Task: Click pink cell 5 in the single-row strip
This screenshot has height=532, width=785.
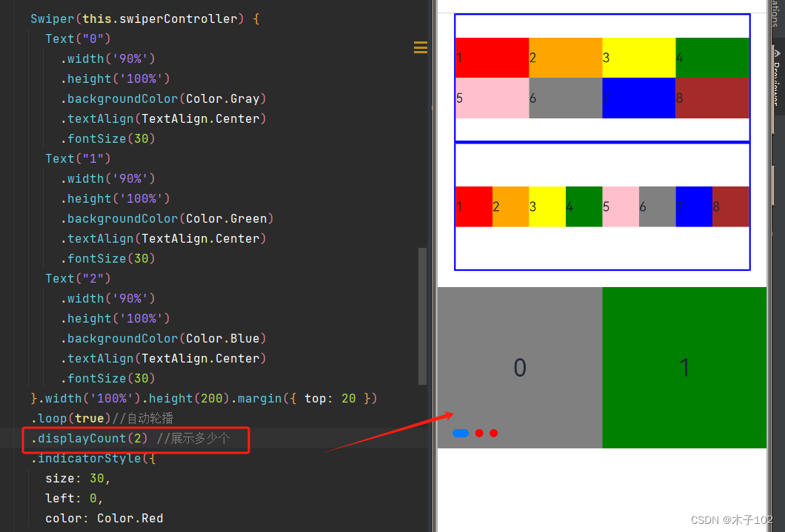Action: point(621,206)
